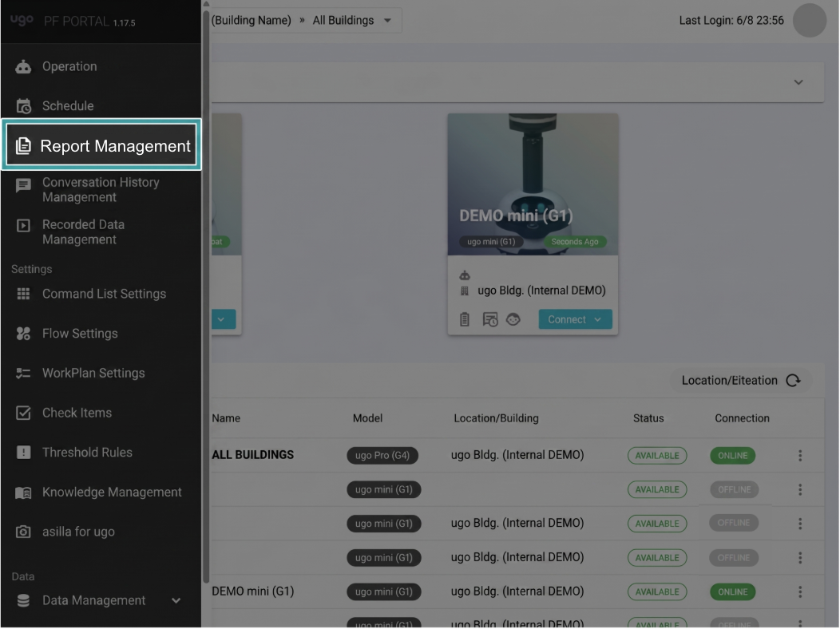This screenshot has width=840, height=629.
Task: Click the ALL BUILDINGS row name
Action: click(253, 455)
